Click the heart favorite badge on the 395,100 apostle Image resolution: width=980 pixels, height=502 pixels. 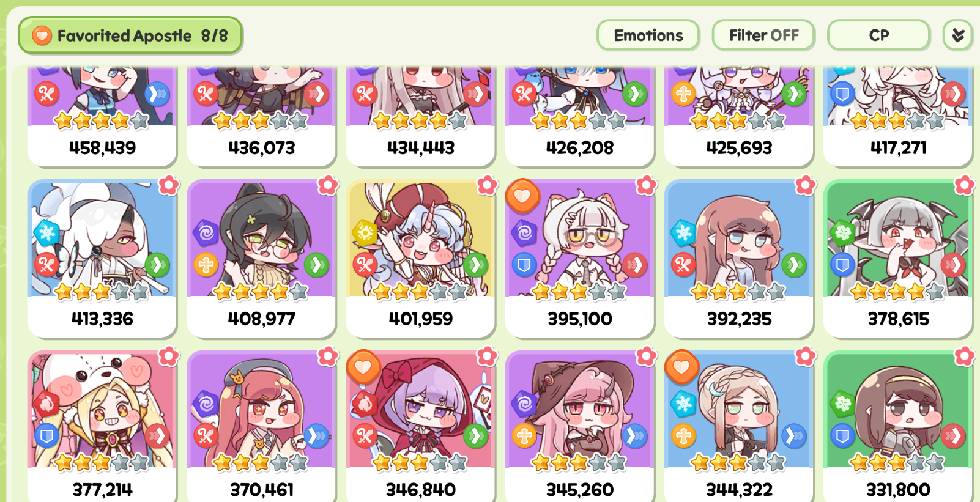point(522,196)
